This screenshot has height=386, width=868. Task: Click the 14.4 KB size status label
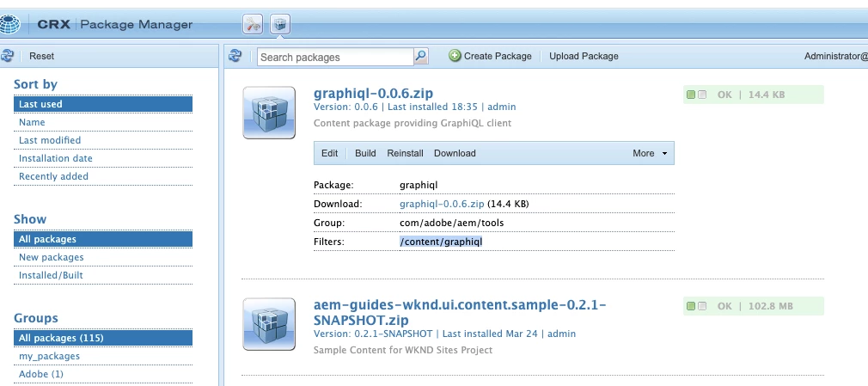tap(766, 95)
